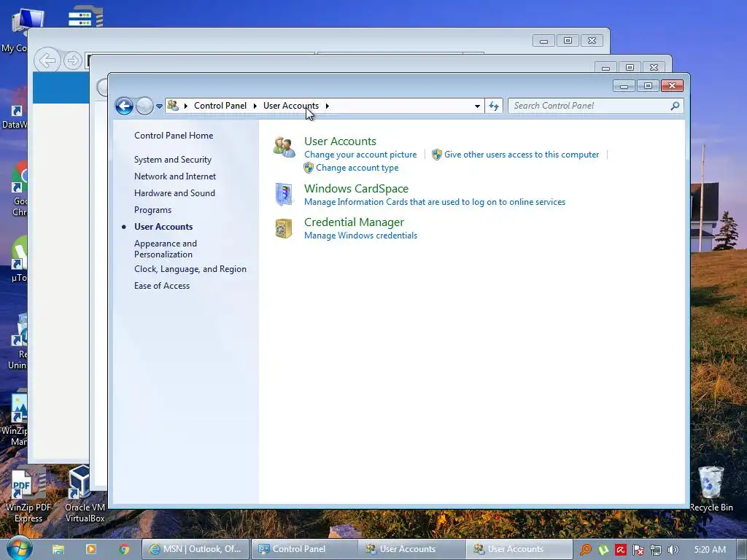The width and height of the screenshot is (747, 560).
Task: Expand the address bar history dropdown
Action: tap(477, 106)
